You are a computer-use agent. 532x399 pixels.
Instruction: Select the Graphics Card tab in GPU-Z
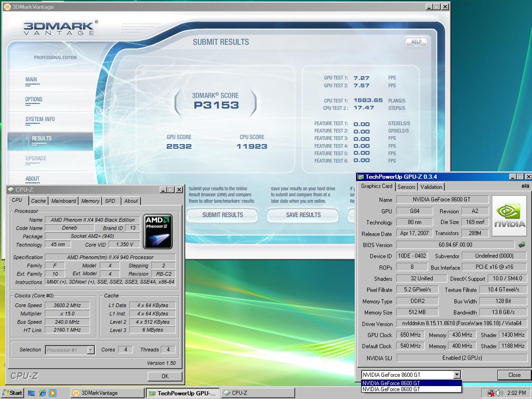(x=376, y=186)
